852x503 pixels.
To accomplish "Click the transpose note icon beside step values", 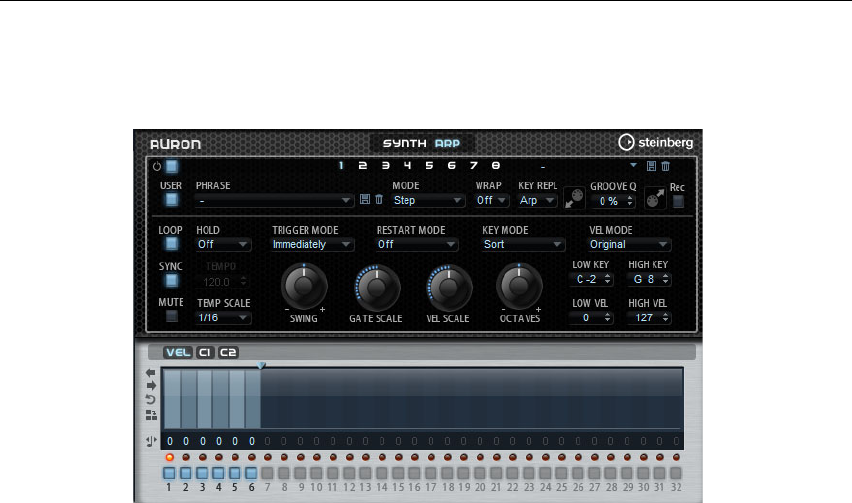I will (151, 441).
